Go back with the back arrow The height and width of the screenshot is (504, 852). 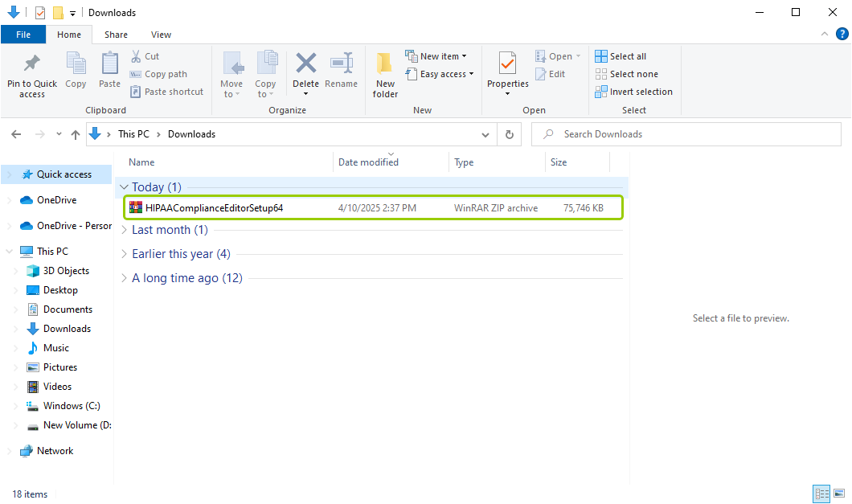coord(16,134)
